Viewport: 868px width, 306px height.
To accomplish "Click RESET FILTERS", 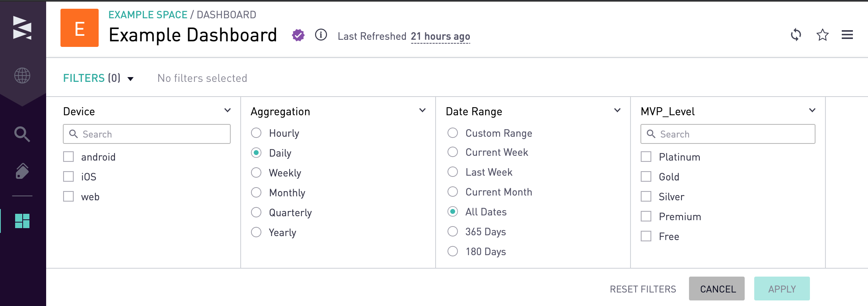I will [643, 289].
